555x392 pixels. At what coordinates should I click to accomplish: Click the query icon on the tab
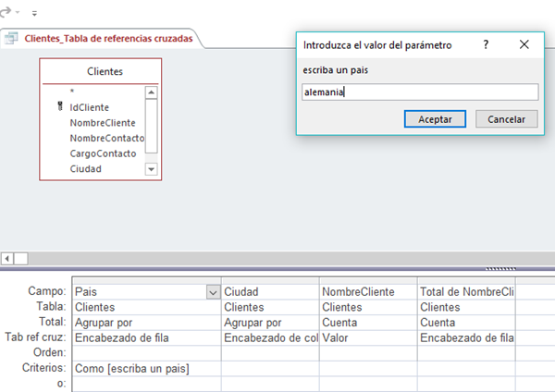[12, 38]
